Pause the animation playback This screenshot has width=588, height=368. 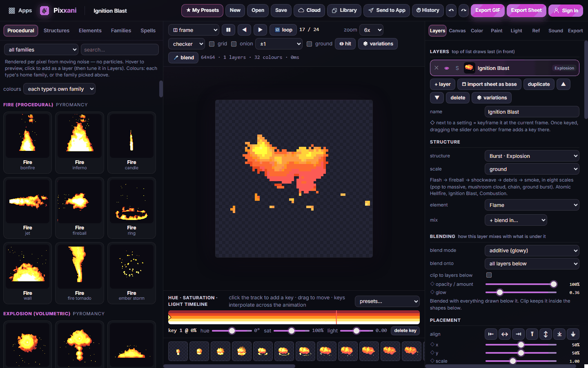coord(228,30)
